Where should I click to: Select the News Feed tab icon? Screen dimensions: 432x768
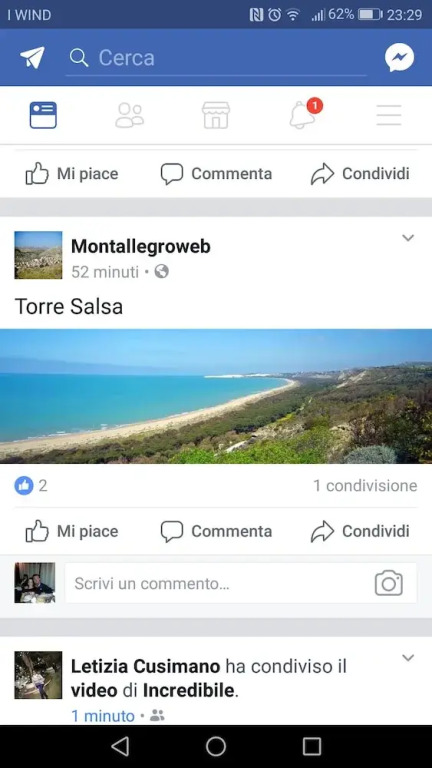click(43, 115)
